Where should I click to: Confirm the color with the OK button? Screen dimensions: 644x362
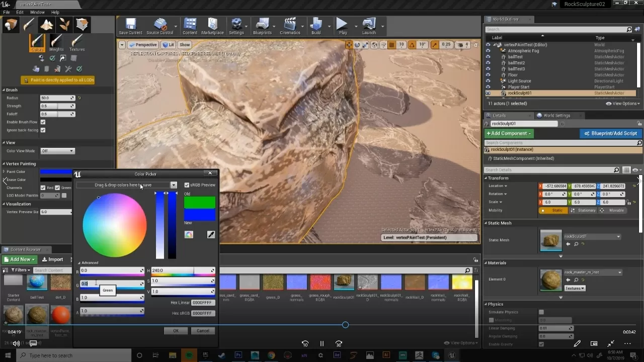point(175,330)
